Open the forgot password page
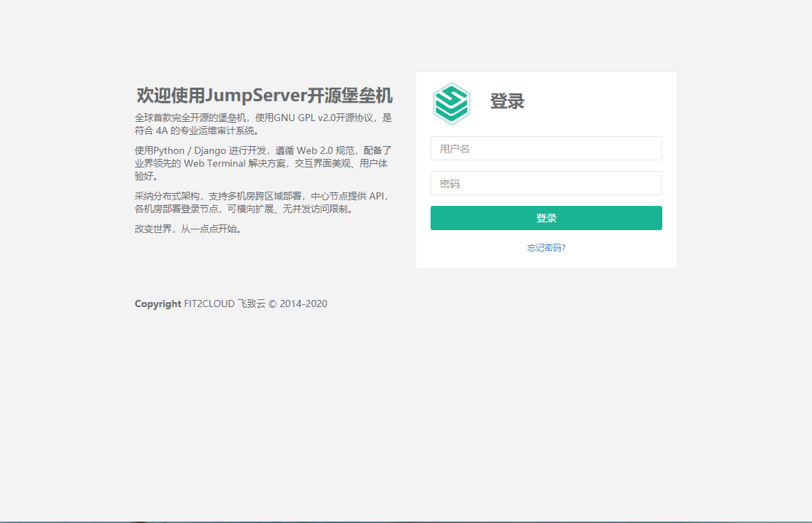This screenshot has width=812, height=523. (545, 247)
